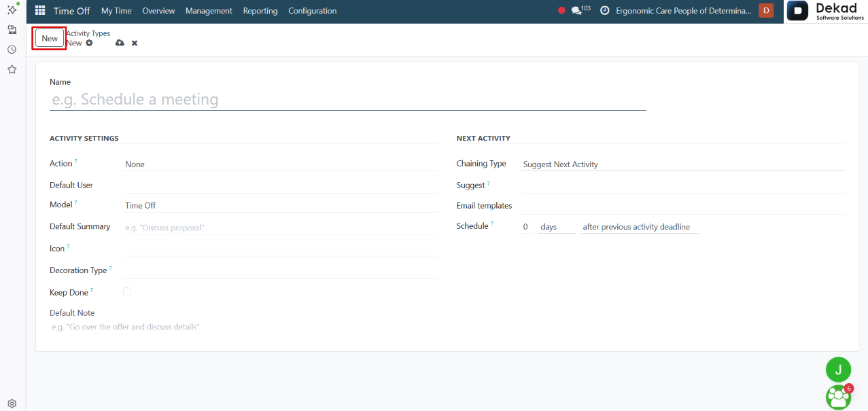Open the gear actions menu beside New
This screenshot has width=868, height=411.
click(89, 43)
